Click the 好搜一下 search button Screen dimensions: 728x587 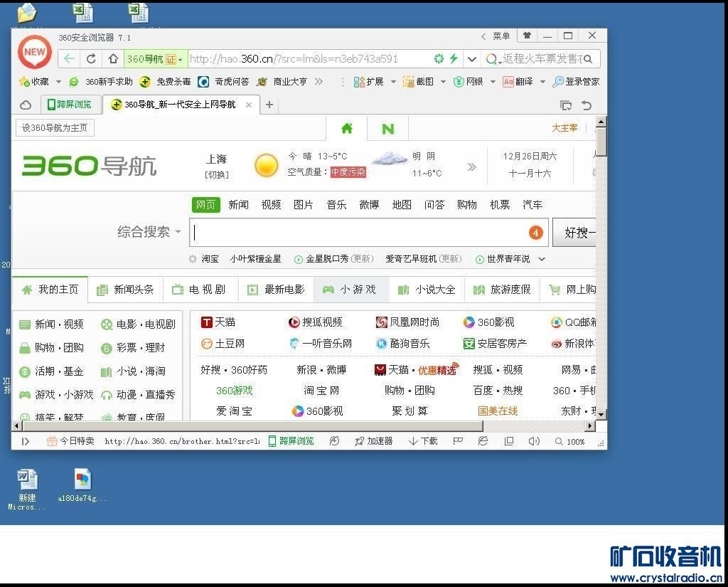(x=574, y=232)
